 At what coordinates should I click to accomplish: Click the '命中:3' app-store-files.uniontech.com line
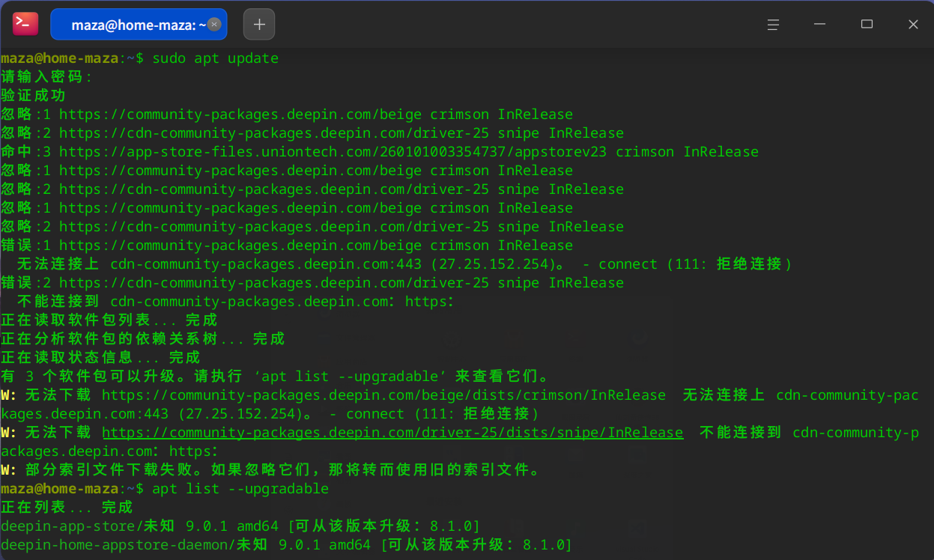pyautogui.click(x=380, y=152)
